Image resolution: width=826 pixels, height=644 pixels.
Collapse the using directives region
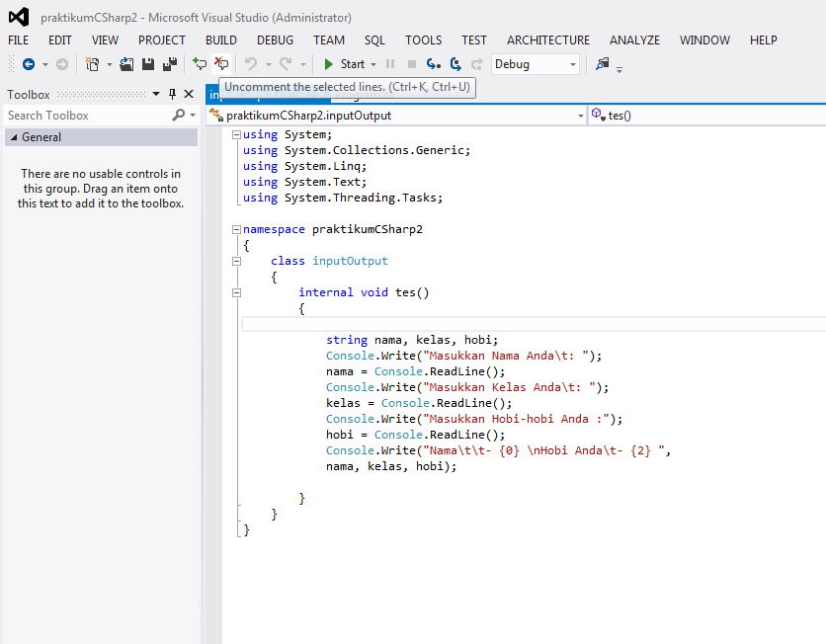pos(236,134)
